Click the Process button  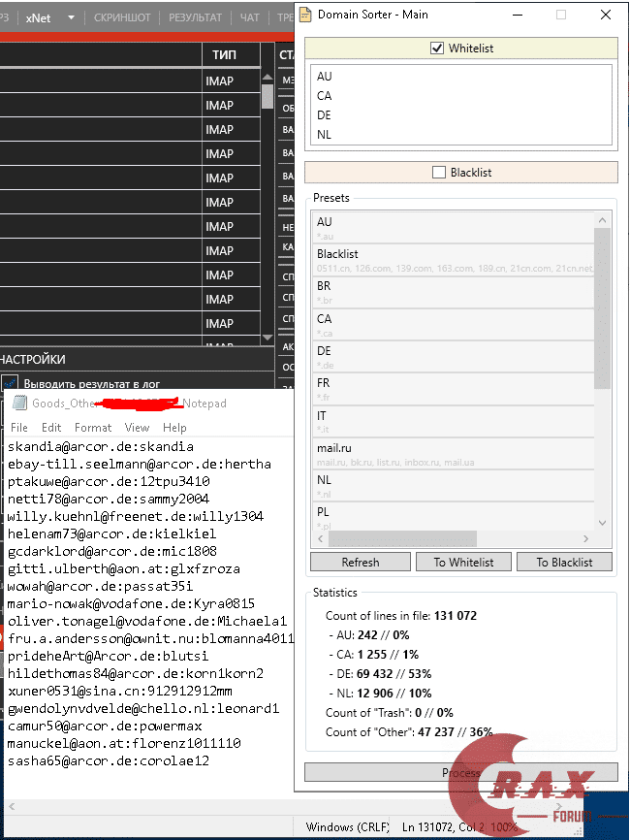point(460,772)
